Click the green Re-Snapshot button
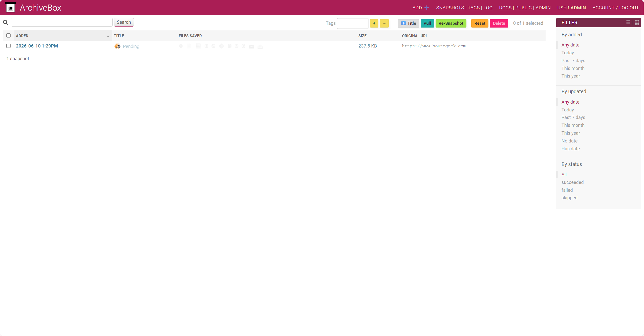This screenshot has width=644, height=336. 451,23
